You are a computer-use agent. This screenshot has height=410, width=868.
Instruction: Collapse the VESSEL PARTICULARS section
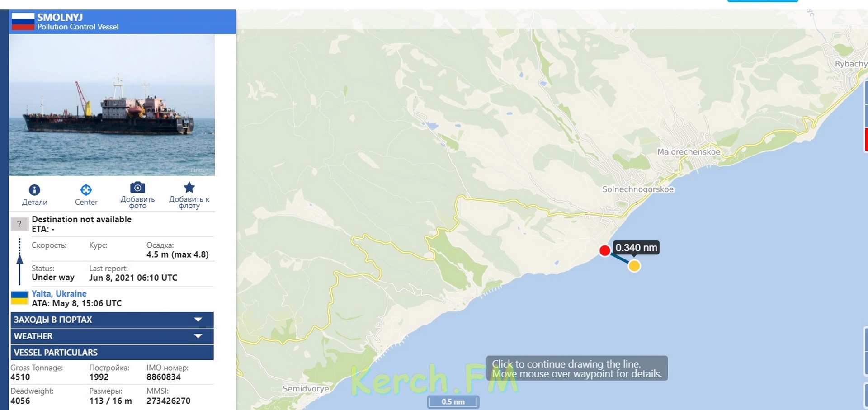pos(112,353)
